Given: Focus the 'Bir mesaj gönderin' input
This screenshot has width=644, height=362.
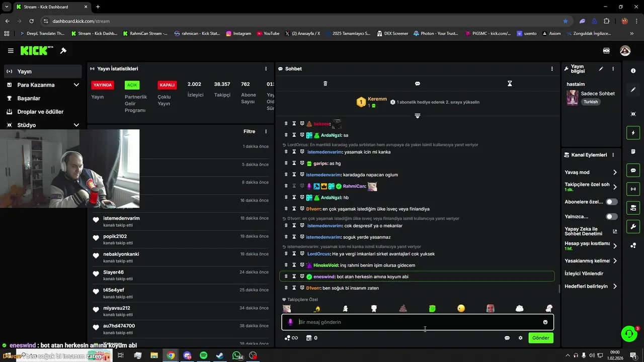Looking at the screenshot, I should (418, 322).
